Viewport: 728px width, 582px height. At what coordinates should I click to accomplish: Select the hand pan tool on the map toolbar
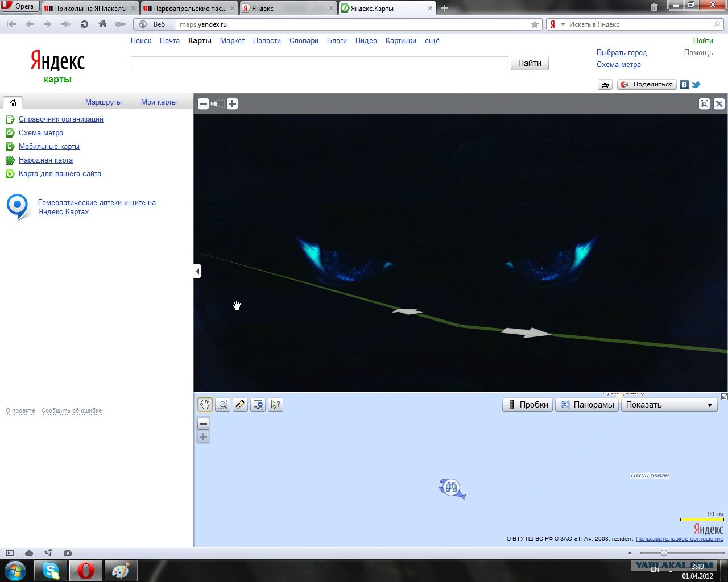[x=205, y=405]
